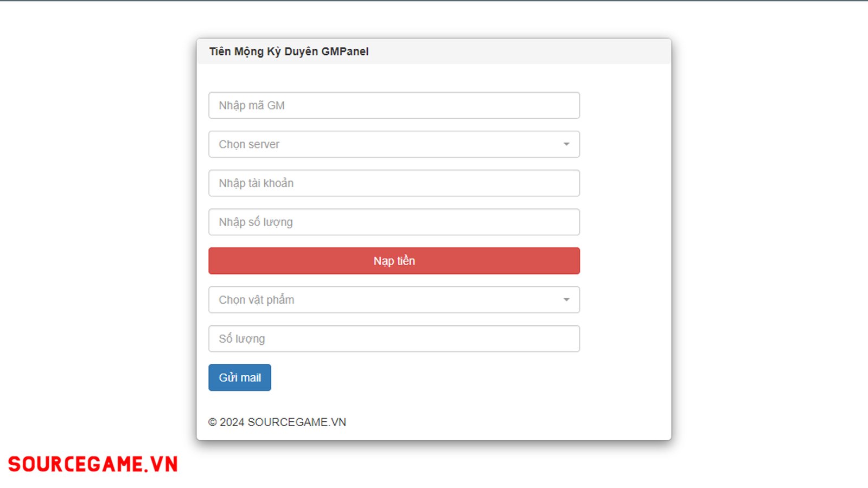
Task: Click the "Chọn server" placeholder text
Action: pos(249,144)
